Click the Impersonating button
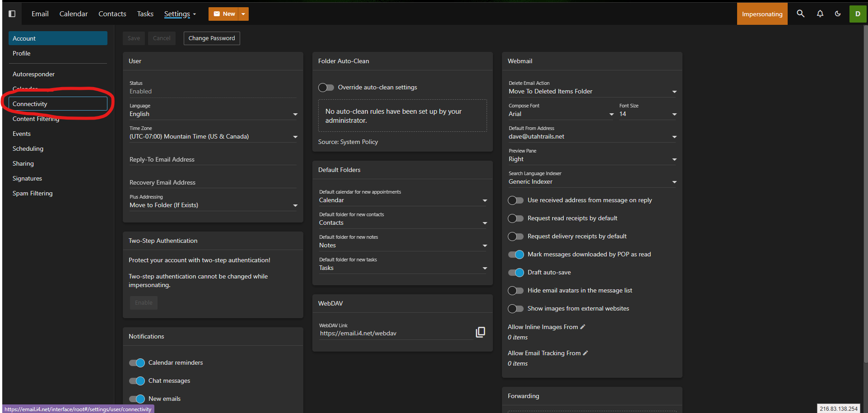 point(762,14)
